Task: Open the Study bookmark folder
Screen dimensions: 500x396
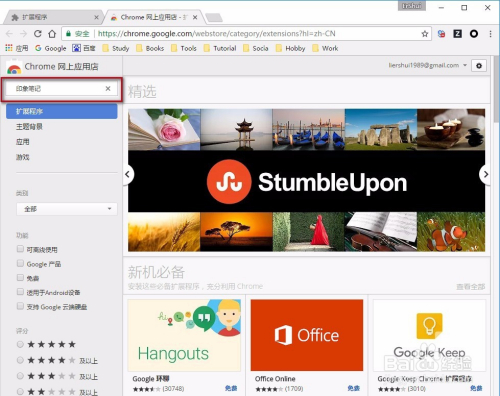Action: (116, 48)
